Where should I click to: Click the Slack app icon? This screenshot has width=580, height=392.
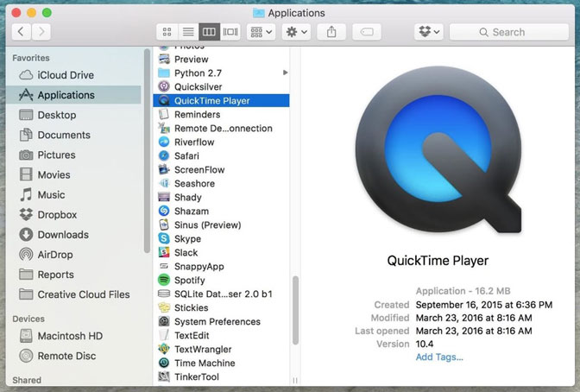pos(164,252)
